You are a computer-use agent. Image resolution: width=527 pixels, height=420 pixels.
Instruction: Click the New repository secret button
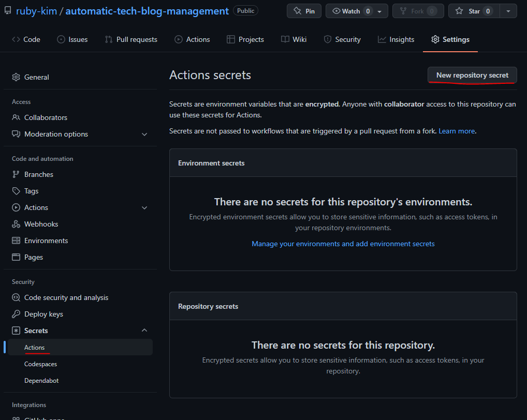[472, 75]
